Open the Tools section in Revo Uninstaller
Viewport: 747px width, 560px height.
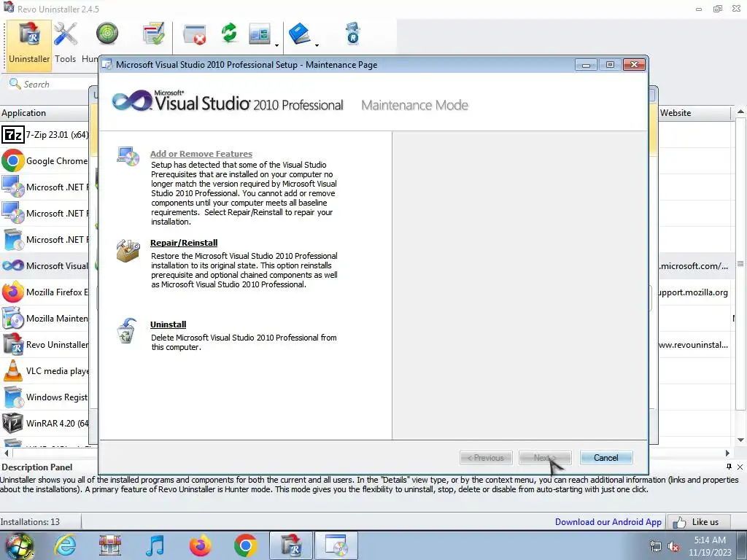(x=65, y=44)
